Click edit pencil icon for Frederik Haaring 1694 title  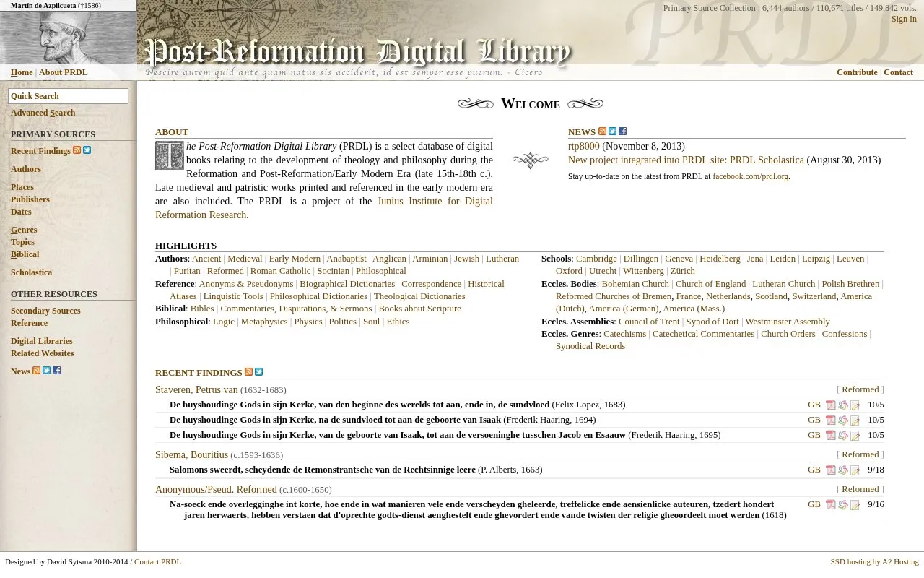coord(855,420)
